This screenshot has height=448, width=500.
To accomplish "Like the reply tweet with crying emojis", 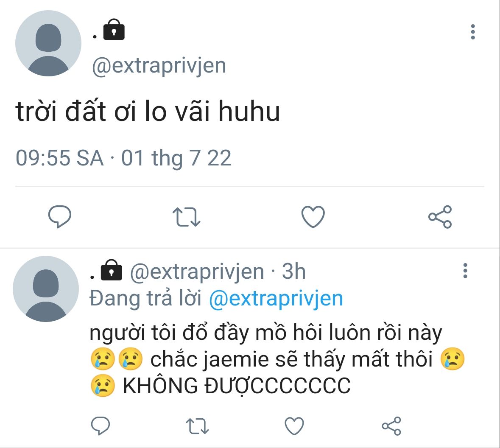I will (x=294, y=426).
